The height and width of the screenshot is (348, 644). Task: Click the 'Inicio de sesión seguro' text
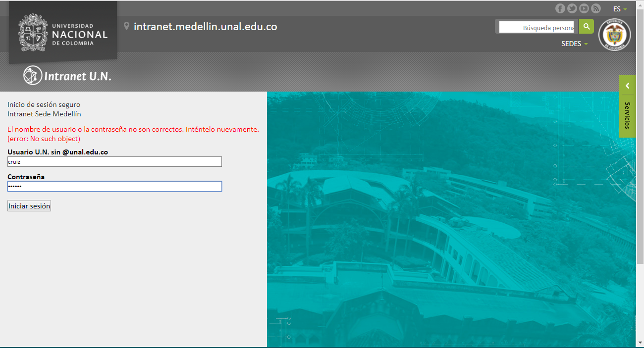[44, 104]
